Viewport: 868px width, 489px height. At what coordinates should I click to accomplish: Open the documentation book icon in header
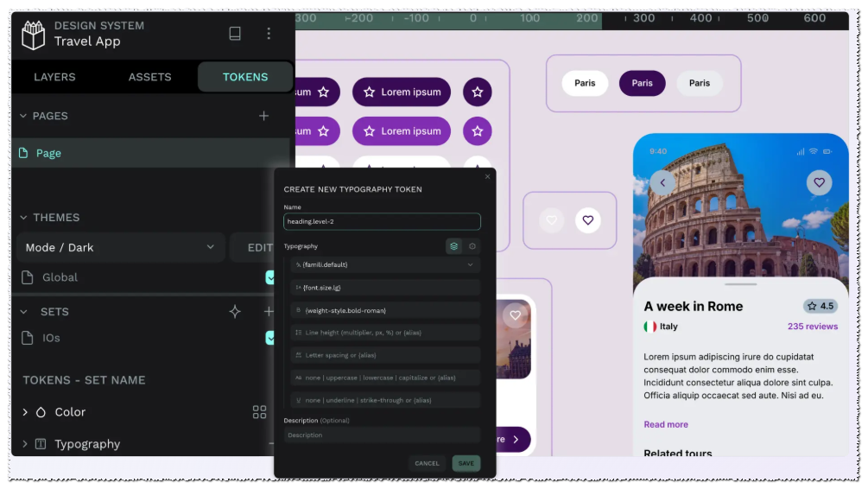tap(235, 33)
